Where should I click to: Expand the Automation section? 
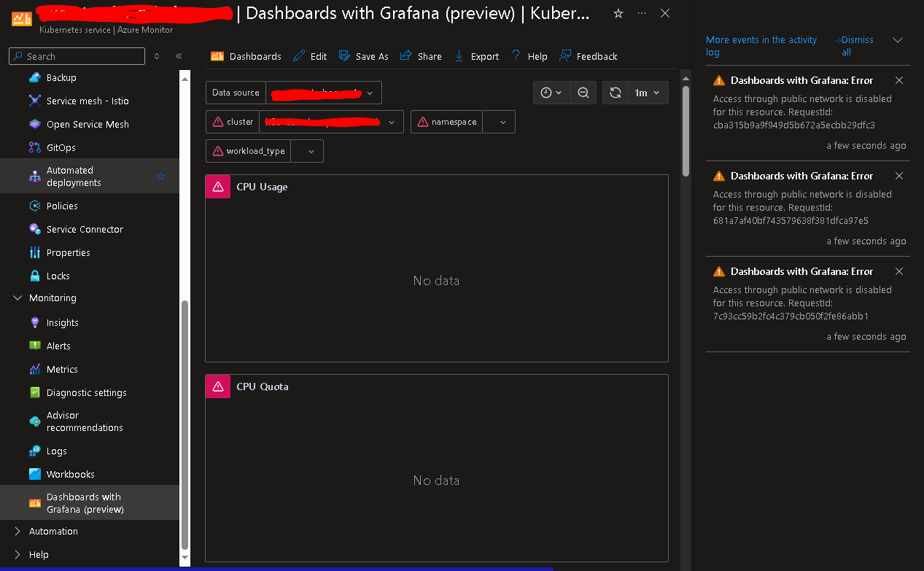(18, 531)
